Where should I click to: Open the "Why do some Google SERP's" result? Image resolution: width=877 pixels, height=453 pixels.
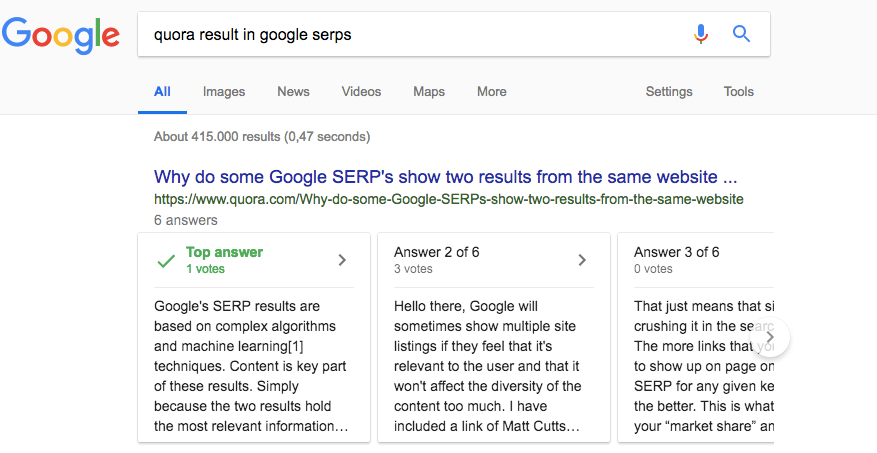point(445,177)
